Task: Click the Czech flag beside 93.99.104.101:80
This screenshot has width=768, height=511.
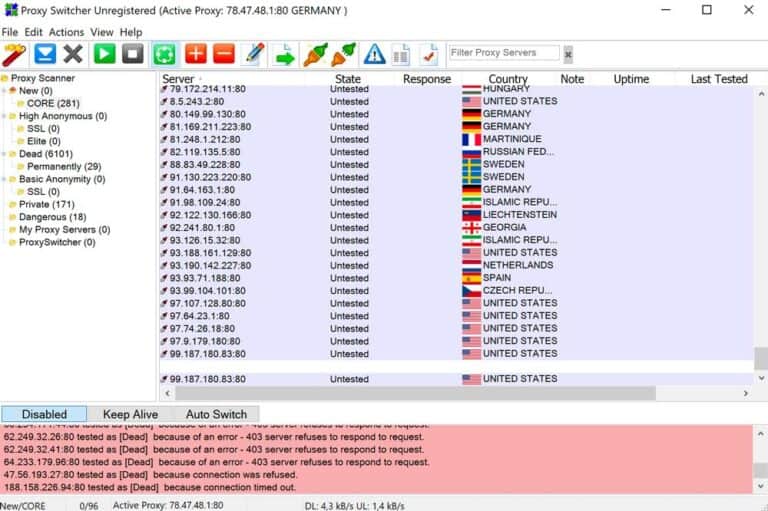Action: pos(472,291)
